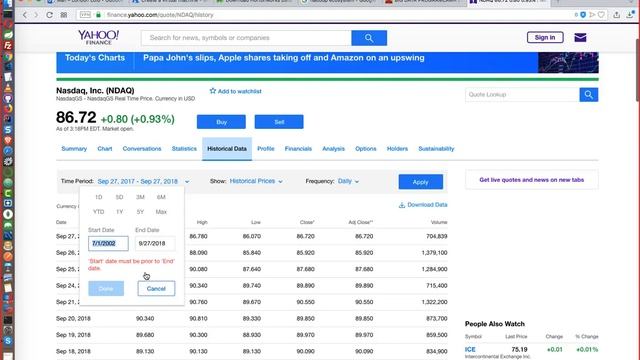Click the Today's Charts banner headline
Screen dimensions: 640x360
click(284, 58)
